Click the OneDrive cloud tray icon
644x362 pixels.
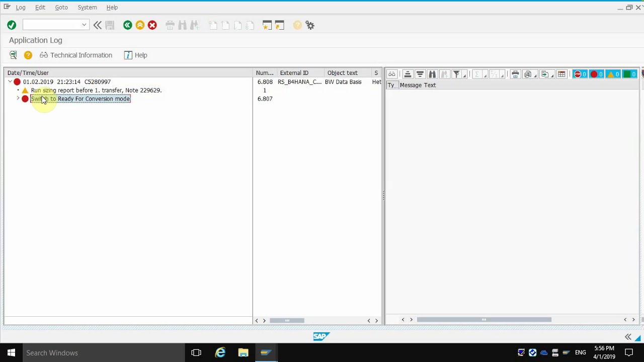pos(544,352)
